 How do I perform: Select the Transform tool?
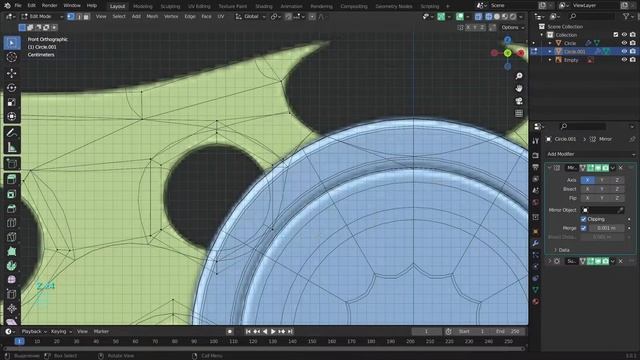tap(12, 116)
